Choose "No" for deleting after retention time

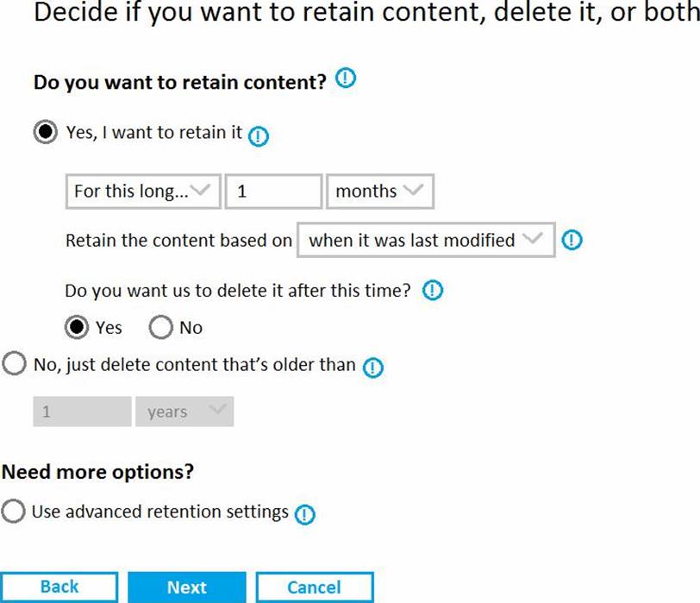coord(161,328)
